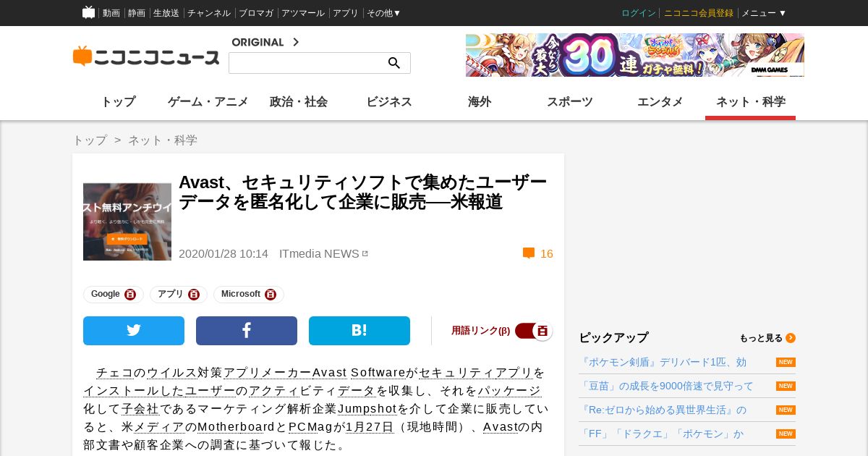Open 『ポケモン剣盾』デリバード pickup article
Viewport: 868px width, 456px height.
coord(663,362)
